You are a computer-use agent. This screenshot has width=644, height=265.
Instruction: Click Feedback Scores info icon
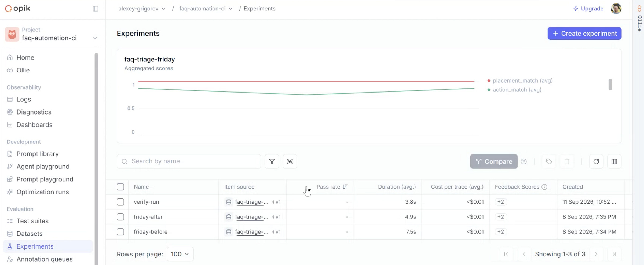pyautogui.click(x=544, y=187)
